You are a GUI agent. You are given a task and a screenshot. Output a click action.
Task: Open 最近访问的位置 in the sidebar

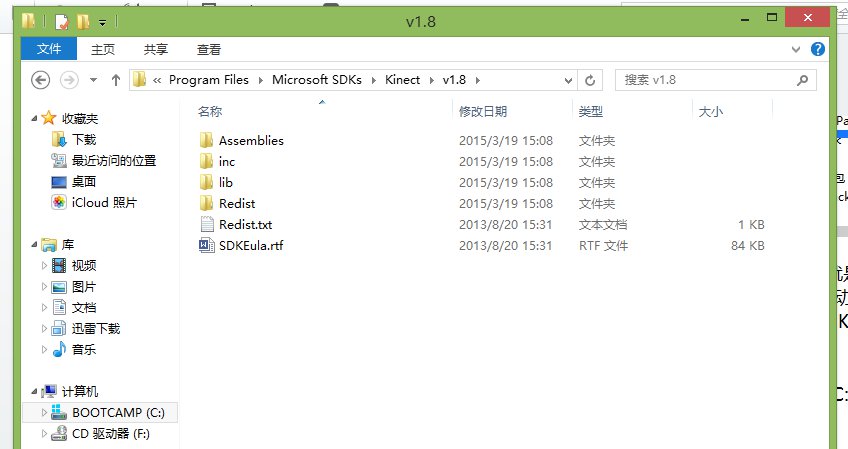(x=114, y=161)
